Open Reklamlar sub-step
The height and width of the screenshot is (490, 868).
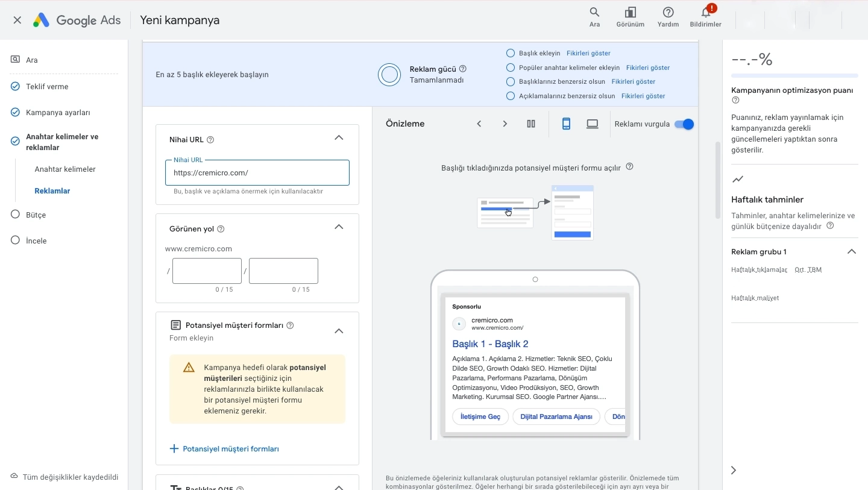52,191
